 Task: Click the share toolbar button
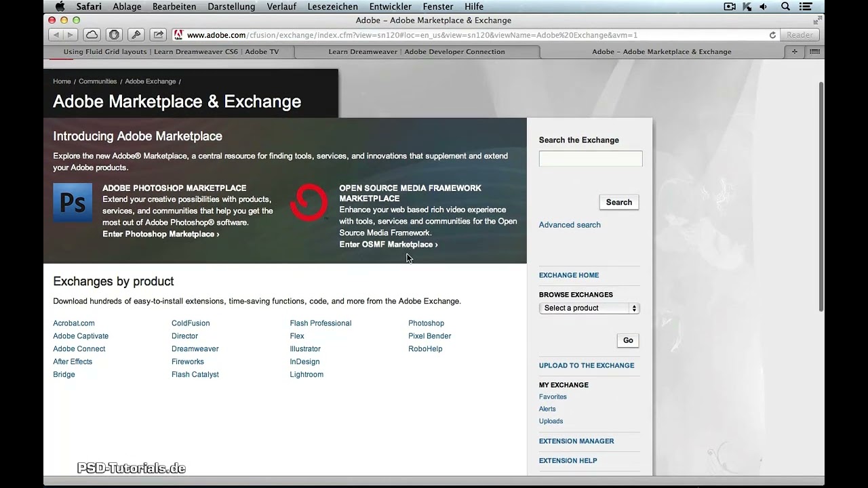point(158,35)
